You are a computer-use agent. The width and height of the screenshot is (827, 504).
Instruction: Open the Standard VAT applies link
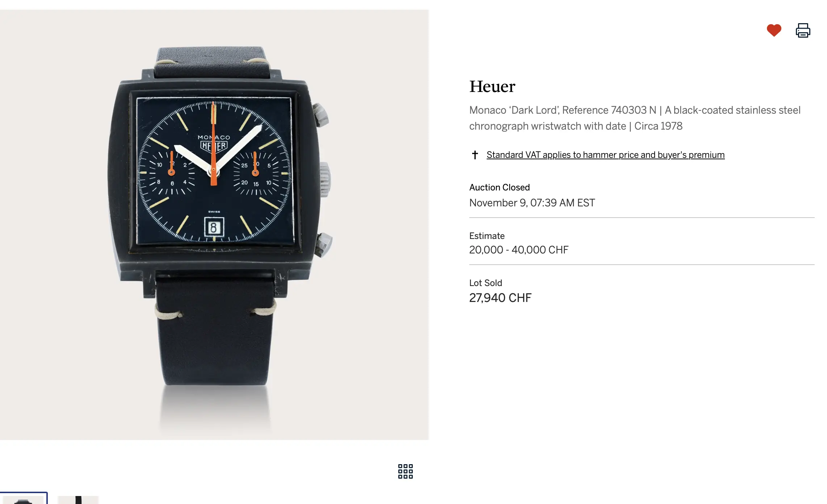[605, 155]
